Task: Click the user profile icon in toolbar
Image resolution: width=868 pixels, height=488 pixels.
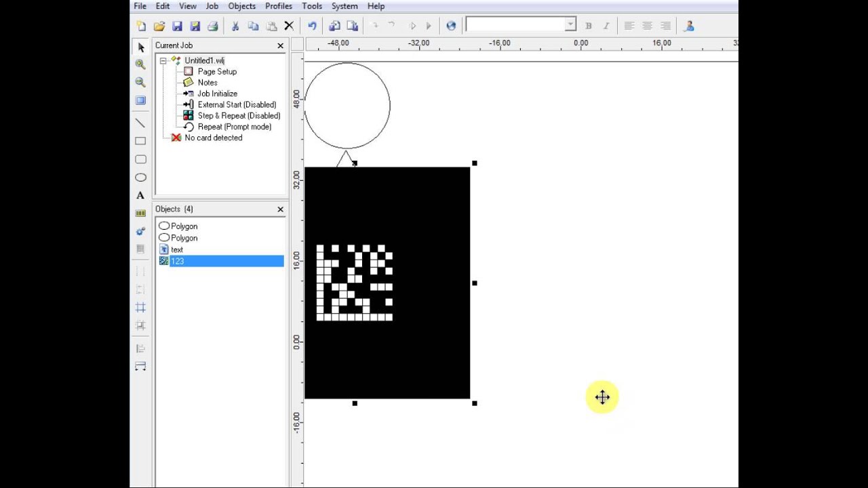Action: [x=689, y=26]
